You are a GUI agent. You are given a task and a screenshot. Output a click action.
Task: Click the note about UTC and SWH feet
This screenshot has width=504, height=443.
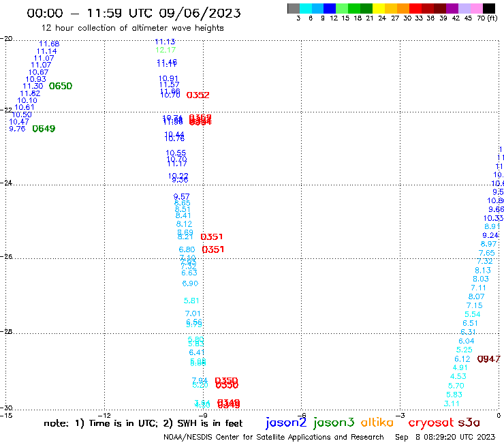tap(143, 423)
